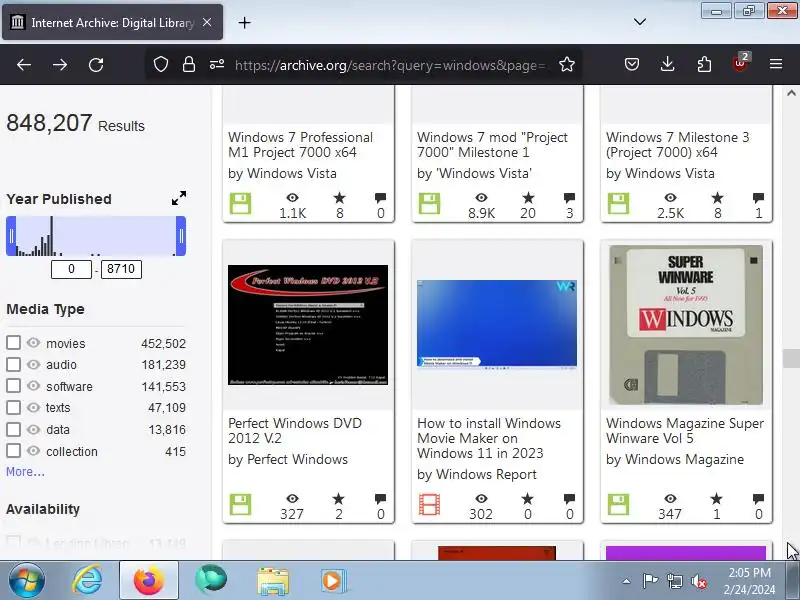Check the data media type checkbox
This screenshot has height=600, width=800.
13,429
